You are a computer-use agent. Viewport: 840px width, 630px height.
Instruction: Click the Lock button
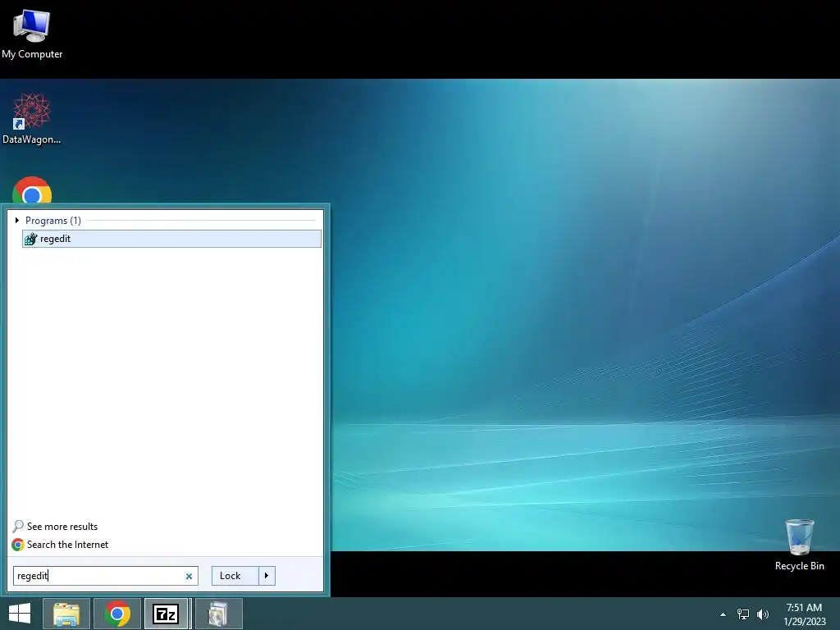tap(235, 576)
